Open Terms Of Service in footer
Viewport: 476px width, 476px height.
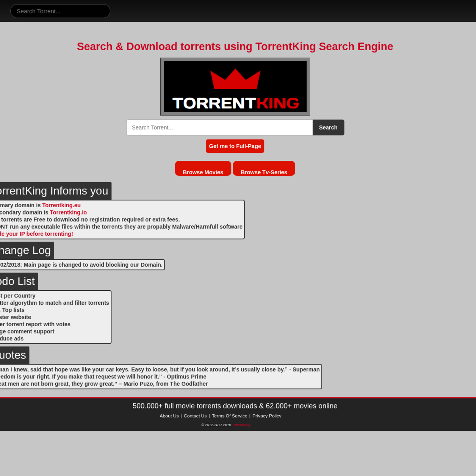229,416
